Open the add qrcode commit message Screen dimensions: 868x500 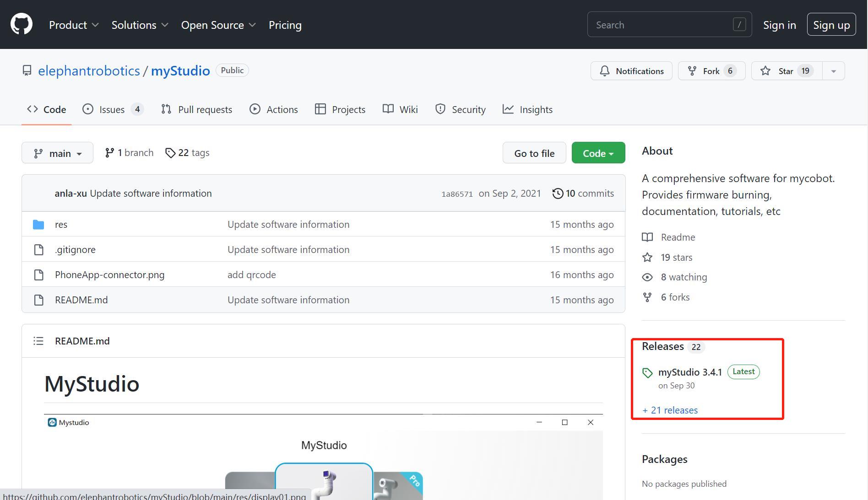coord(251,275)
